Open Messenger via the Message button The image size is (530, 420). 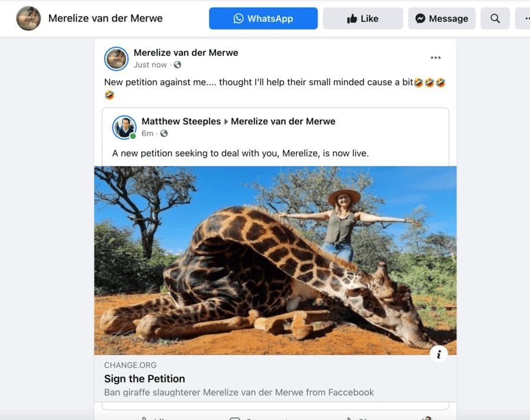click(x=442, y=19)
